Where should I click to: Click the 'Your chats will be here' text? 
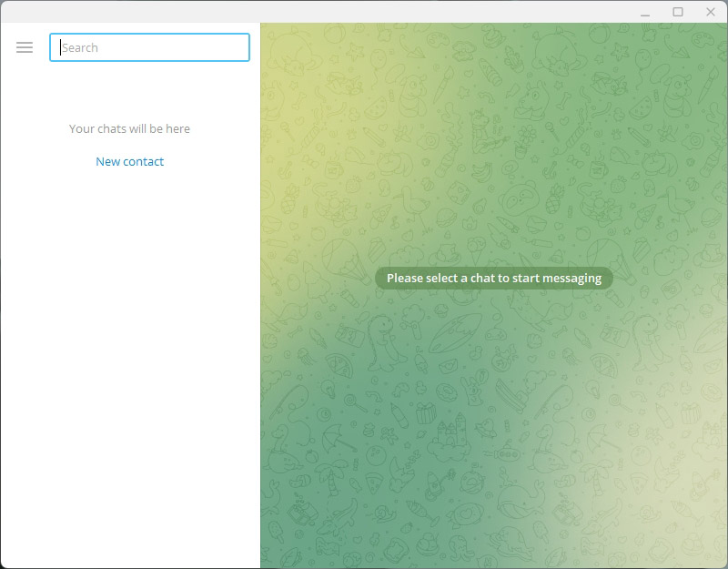pos(129,128)
